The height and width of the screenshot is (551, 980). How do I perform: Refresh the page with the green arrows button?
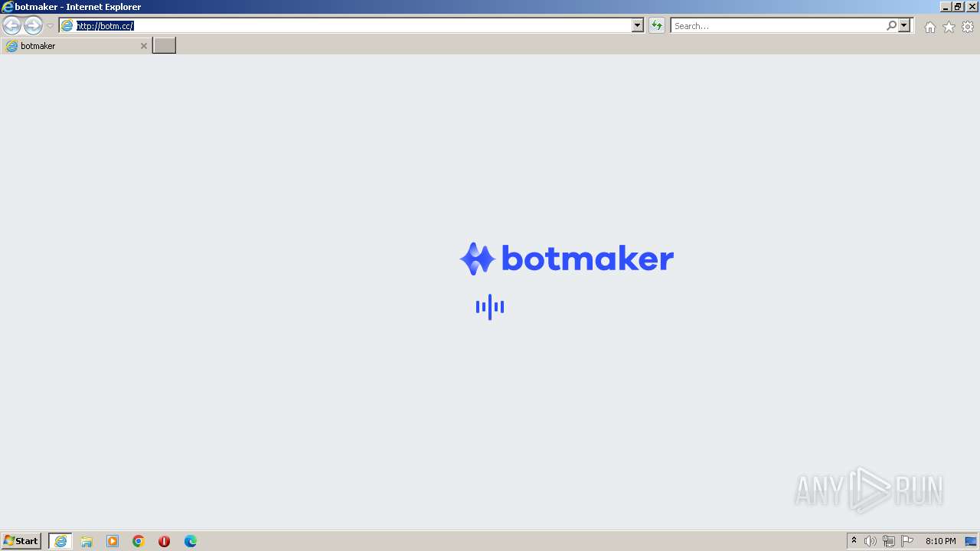[657, 25]
